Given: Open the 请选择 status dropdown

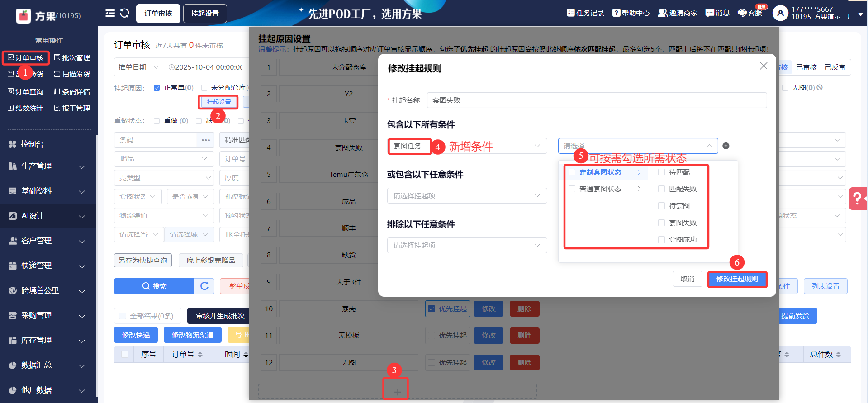Looking at the screenshot, I should coord(638,146).
